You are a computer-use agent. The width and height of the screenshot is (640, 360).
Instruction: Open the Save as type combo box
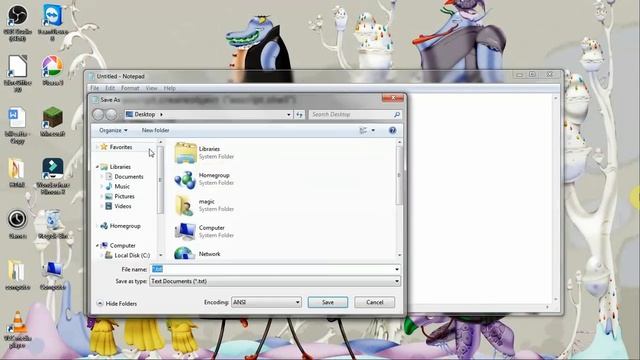[275, 281]
